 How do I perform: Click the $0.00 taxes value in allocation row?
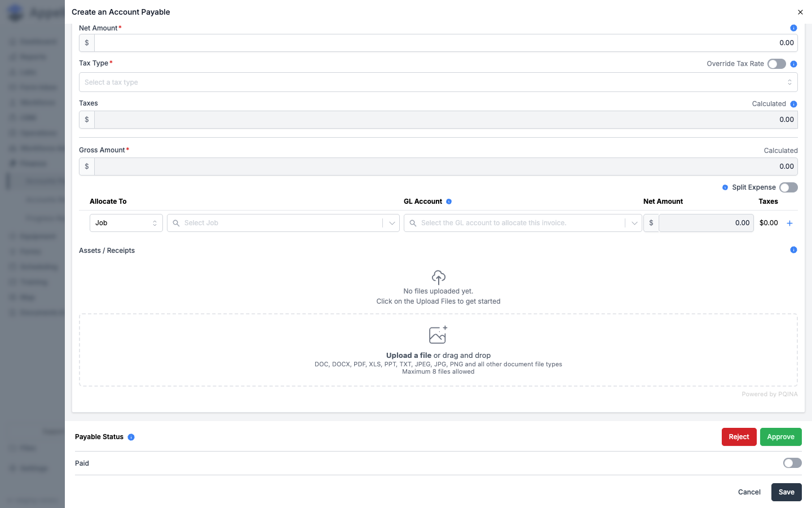tap(769, 223)
